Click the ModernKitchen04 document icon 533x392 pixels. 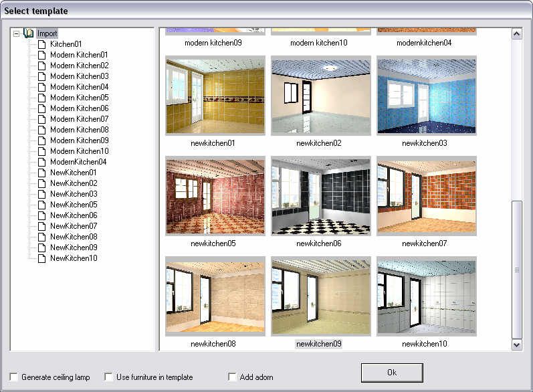42,162
